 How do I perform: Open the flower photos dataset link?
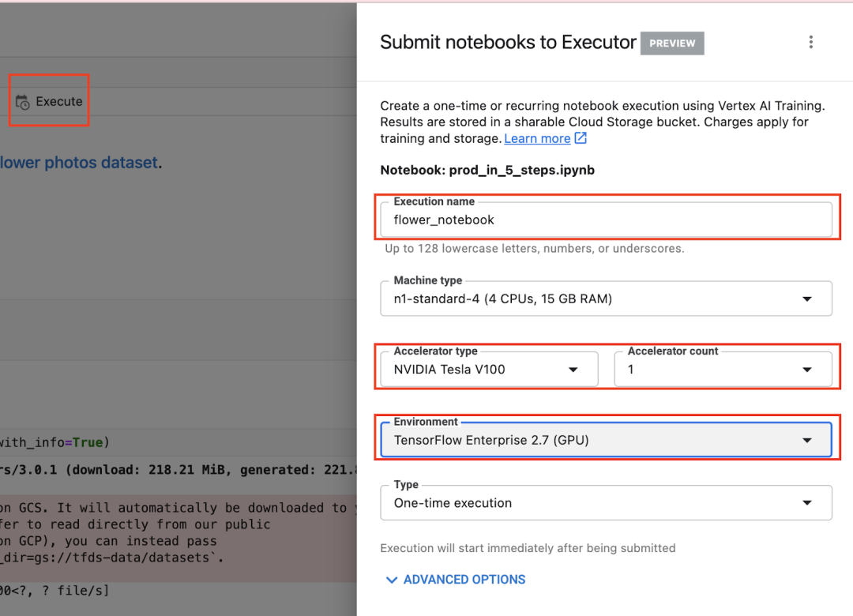[79, 163]
